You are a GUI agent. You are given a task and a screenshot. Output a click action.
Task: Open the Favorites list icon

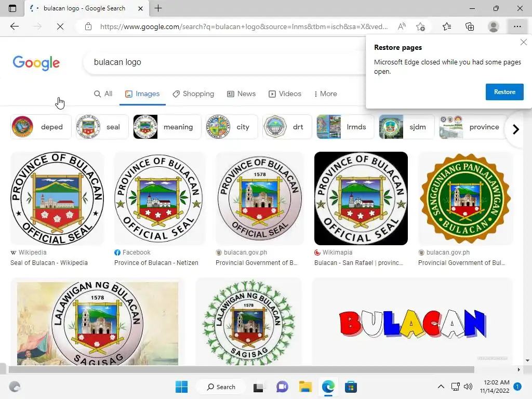pyautogui.click(x=447, y=26)
